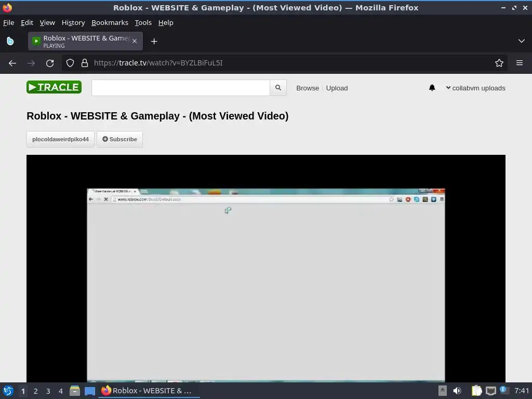Open the Bookmarks menu

click(110, 23)
